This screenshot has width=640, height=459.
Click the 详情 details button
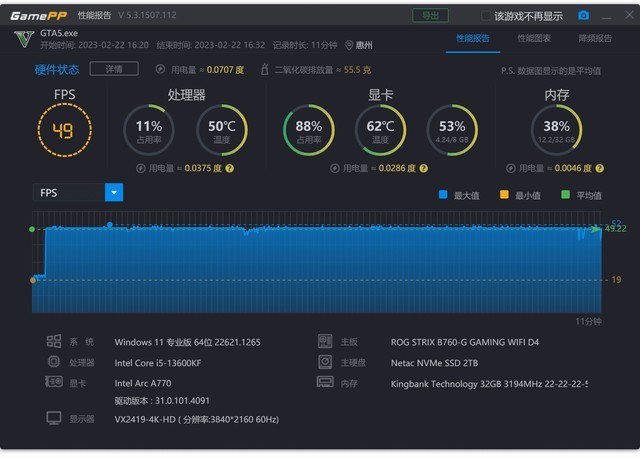[x=114, y=69]
